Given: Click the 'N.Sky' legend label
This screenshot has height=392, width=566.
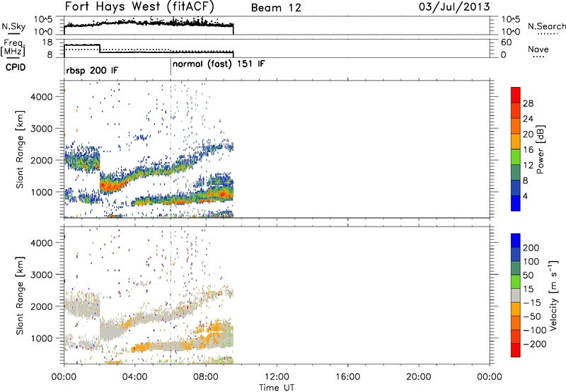Looking at the screenshot, I should click(13, 27).
